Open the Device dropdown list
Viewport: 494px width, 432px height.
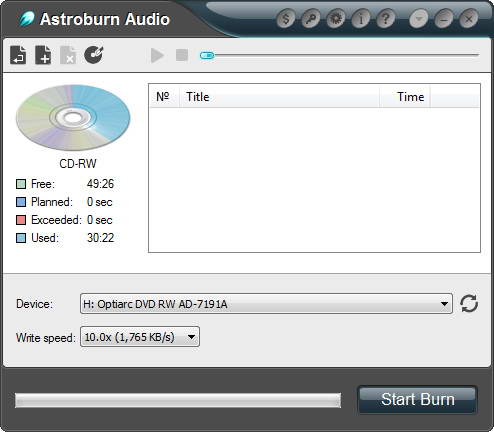click(266, 304)
